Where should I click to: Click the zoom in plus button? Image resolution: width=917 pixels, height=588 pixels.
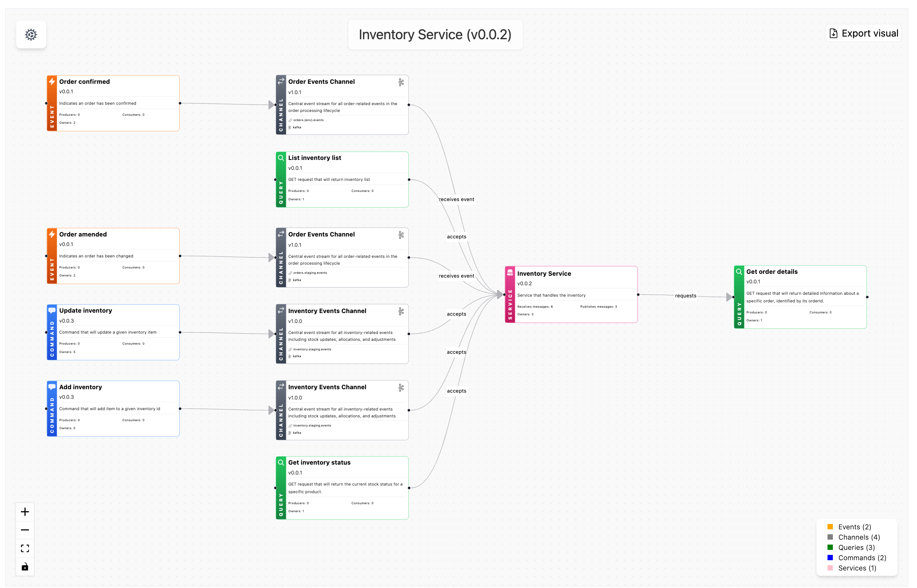click(25, 512)
